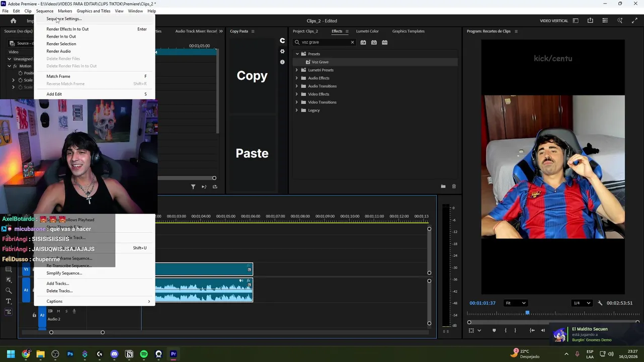
Task: Open the workspaces list icon
Action: click(605, 21)
